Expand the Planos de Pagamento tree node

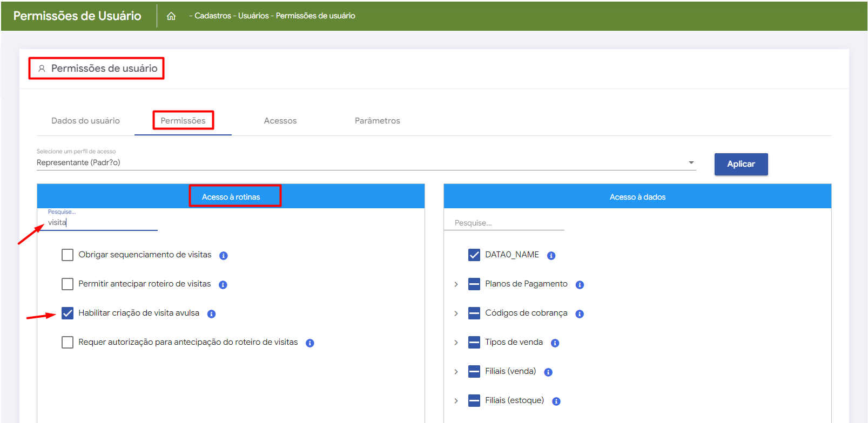click(456, 284)
